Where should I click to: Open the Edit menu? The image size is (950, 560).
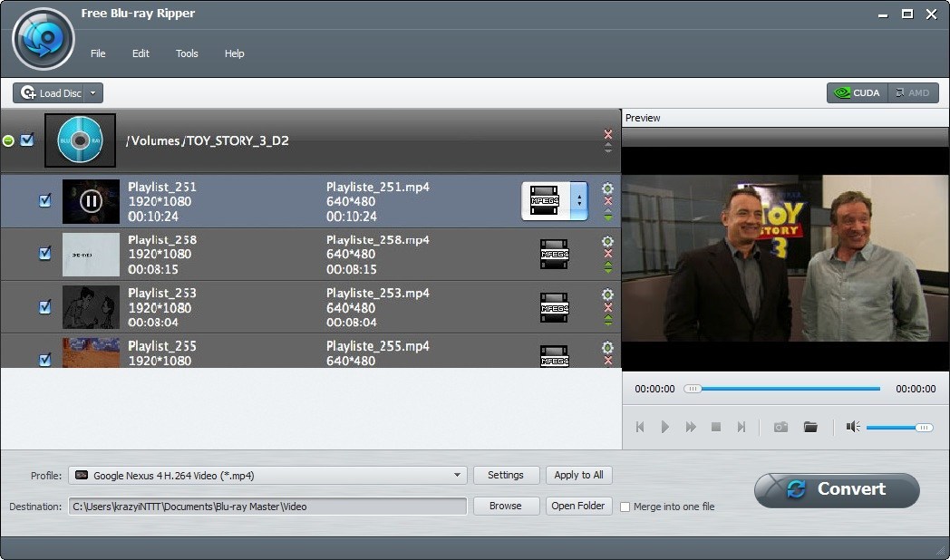pos(141,53)
